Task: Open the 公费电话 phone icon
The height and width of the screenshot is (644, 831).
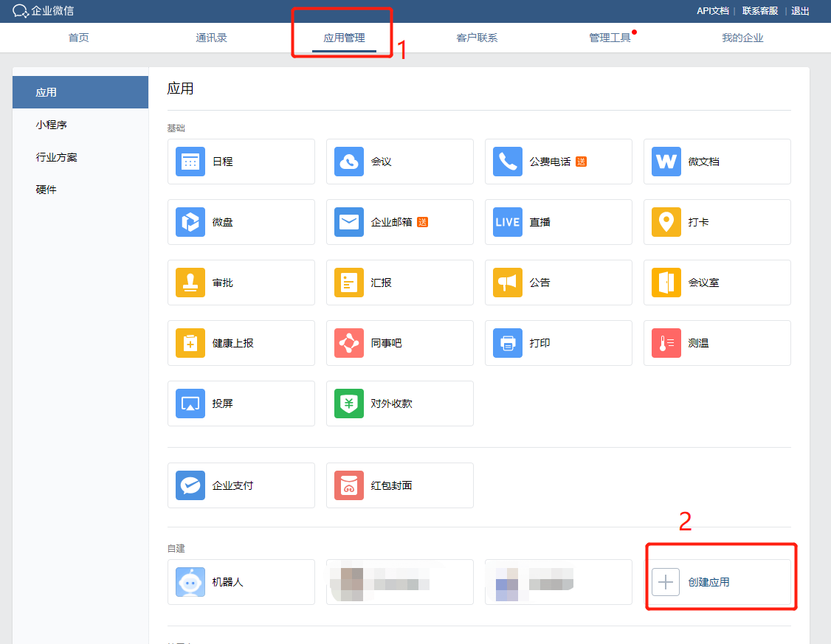Action: click(x=507, y=162)
